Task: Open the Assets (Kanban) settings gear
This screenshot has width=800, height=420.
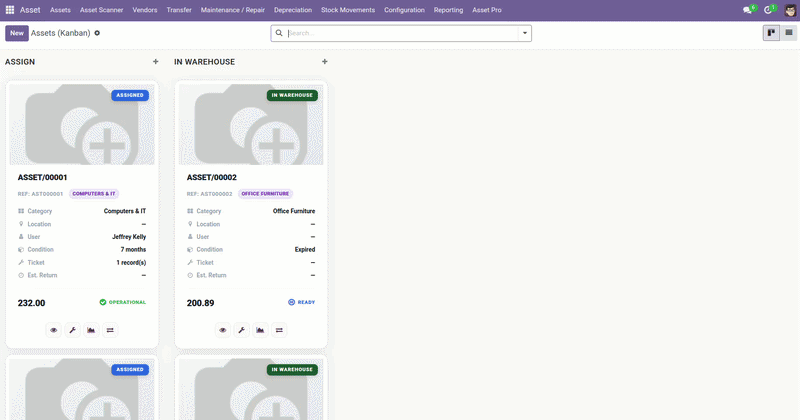Action: (x=97, y=33)
